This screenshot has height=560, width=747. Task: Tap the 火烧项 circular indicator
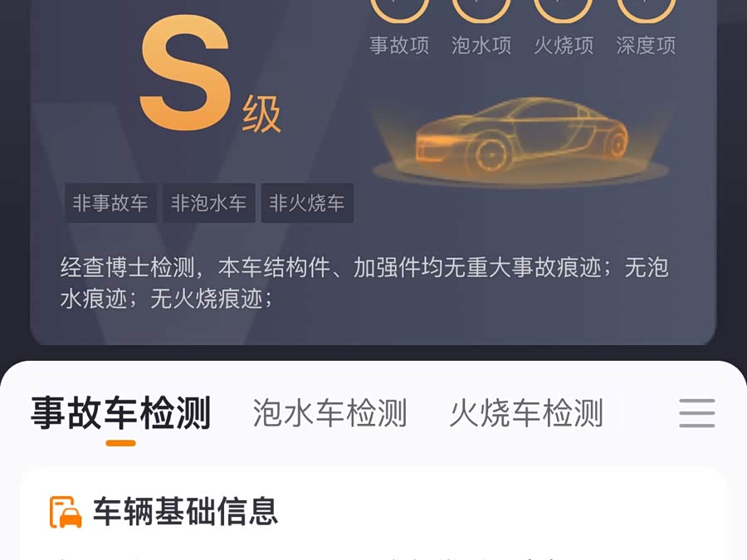point(564,9)
